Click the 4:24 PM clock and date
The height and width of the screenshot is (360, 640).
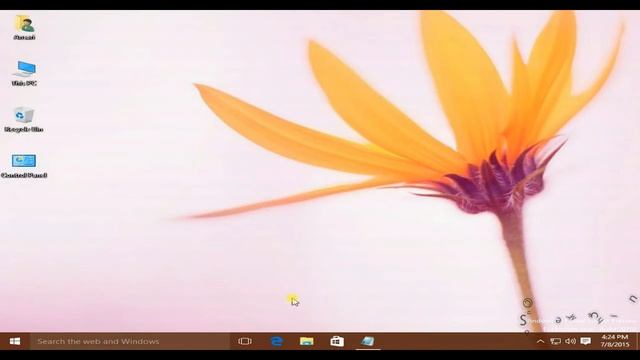(x=615, y=341)
